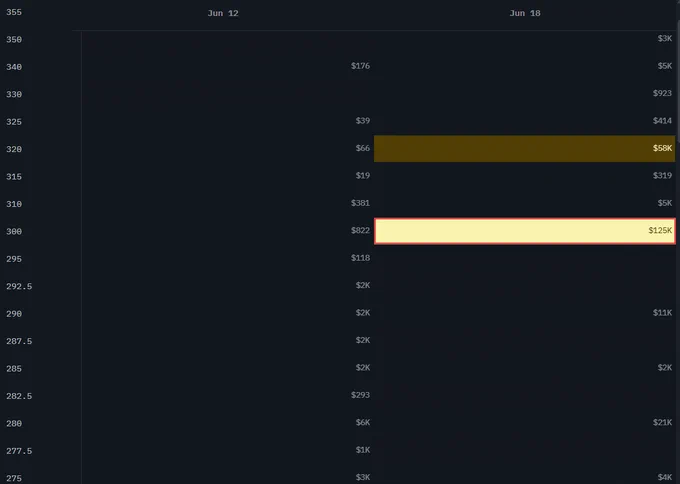
Task: Click strike label 290
Action: 14,314
